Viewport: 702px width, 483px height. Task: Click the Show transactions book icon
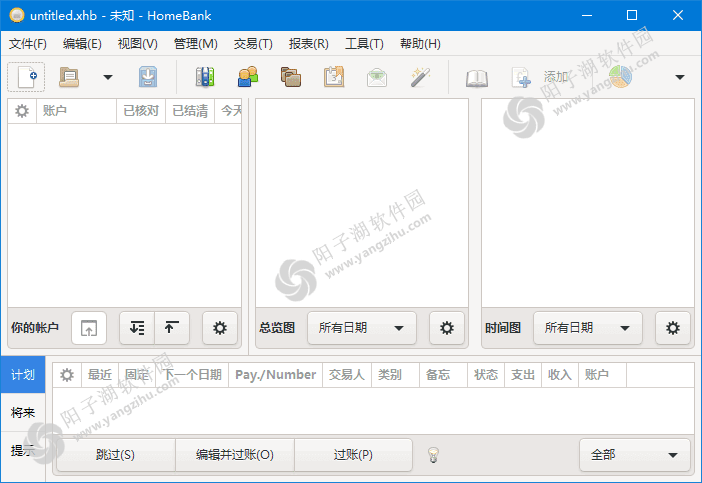coord(477,78)
